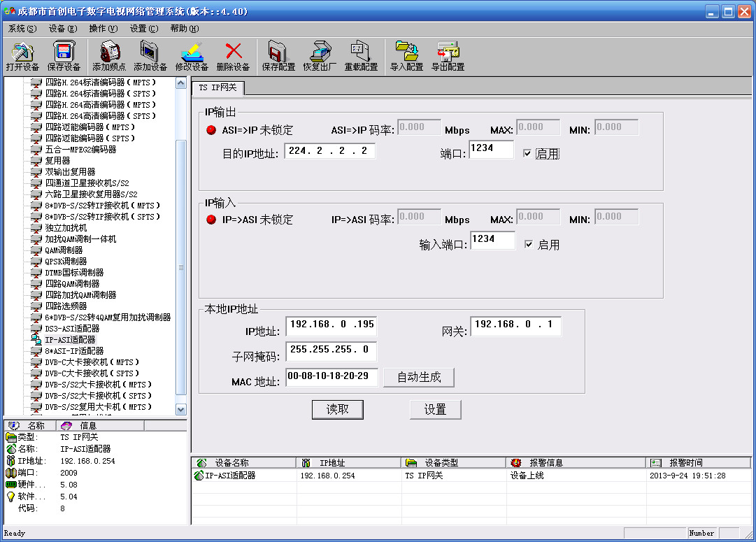Click the 保存配置 toolbar icon
The image size is (756, 542).
278,52
